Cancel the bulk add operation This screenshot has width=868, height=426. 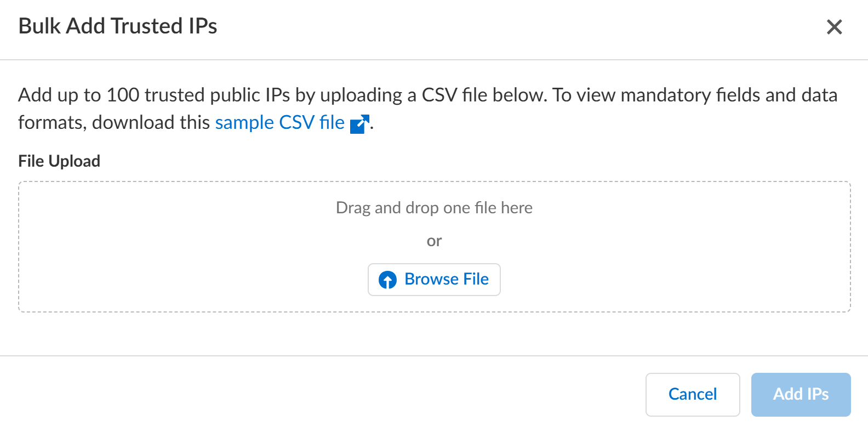(692, 394)
